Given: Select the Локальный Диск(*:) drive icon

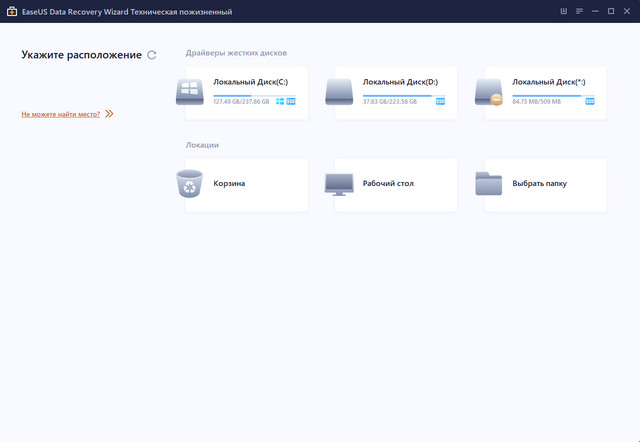Looking at the screenshot, I should (489, 92).
